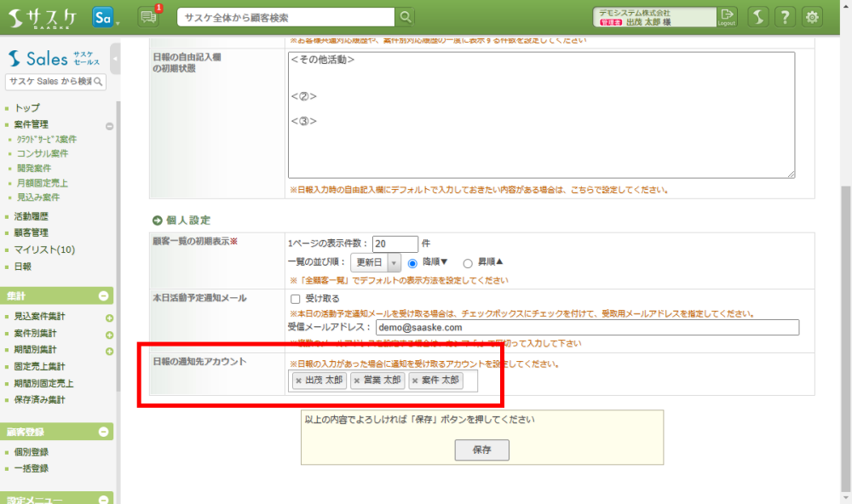Click the sidebar vertical scrollbar
Viewport: 852px width, 504px height.
pos(118,244)
